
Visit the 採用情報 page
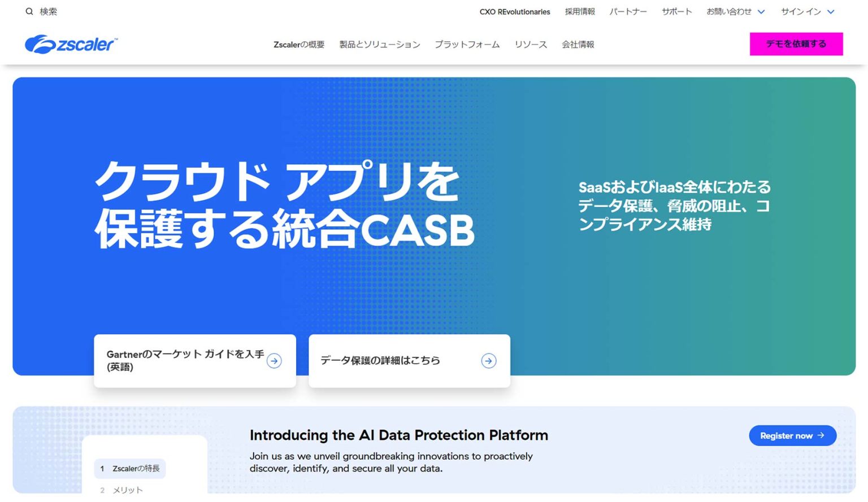[580, 11]
